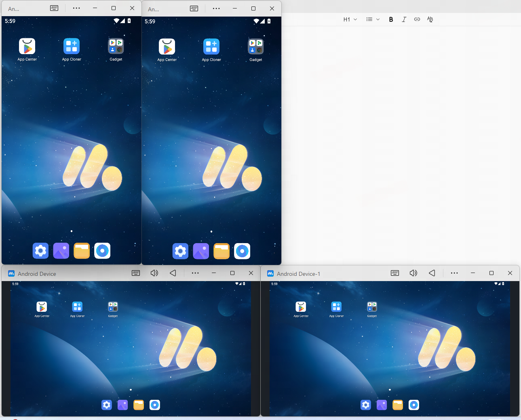Launch App Cloner in right portrait emulator
Viewport: 521px width, 420px height.
211,46
